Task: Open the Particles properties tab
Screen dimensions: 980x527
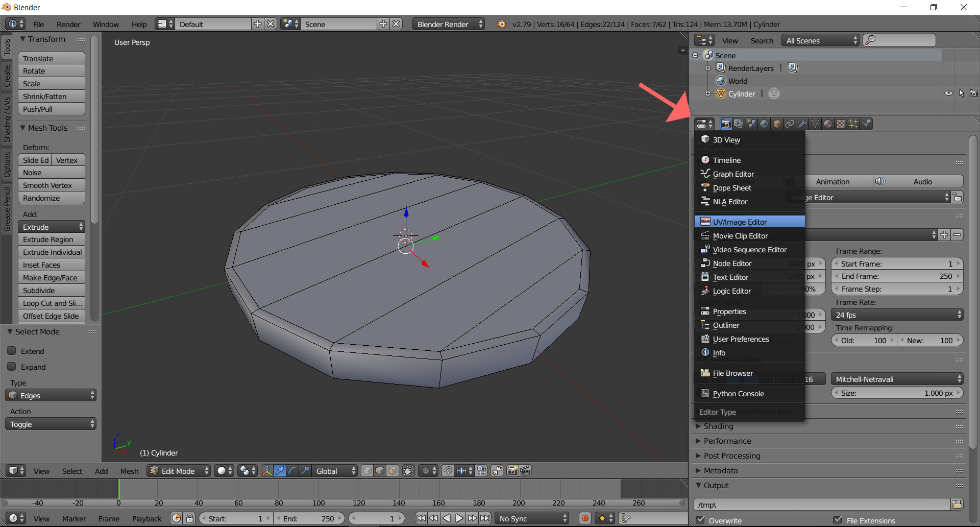Action: pos(853,124)
